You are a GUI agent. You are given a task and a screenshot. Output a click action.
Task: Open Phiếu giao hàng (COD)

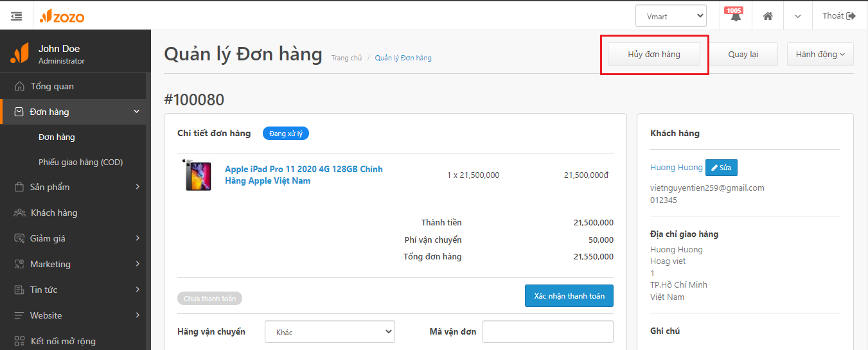point(80,162)
